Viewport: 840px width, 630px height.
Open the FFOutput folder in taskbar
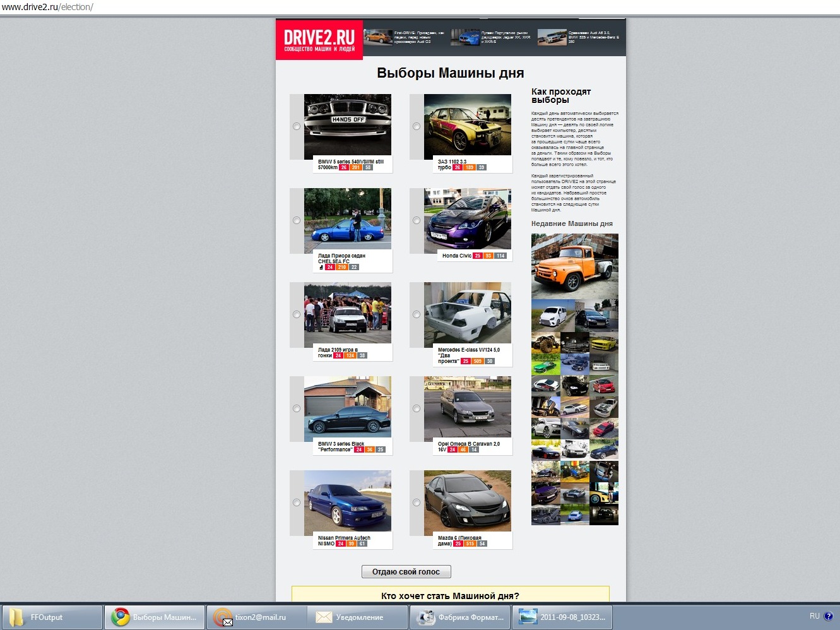pyautogui.click(x=52, y=617)
